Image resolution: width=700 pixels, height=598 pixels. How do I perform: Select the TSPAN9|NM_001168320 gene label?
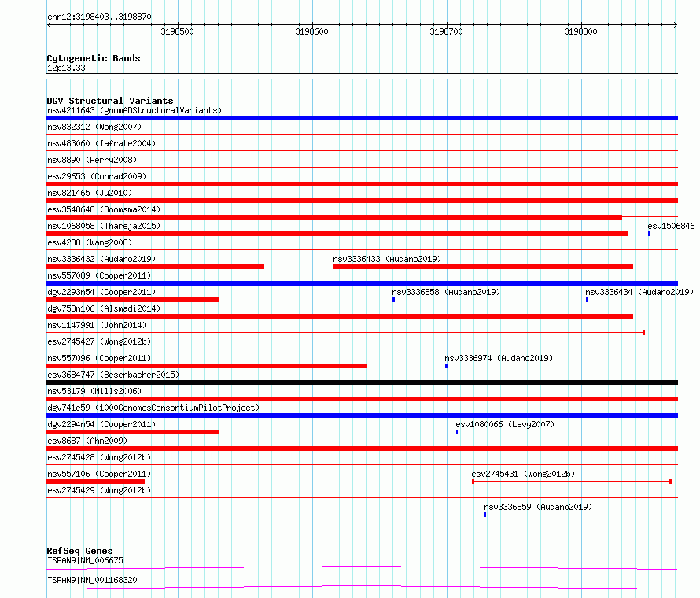tap(92, 580)
